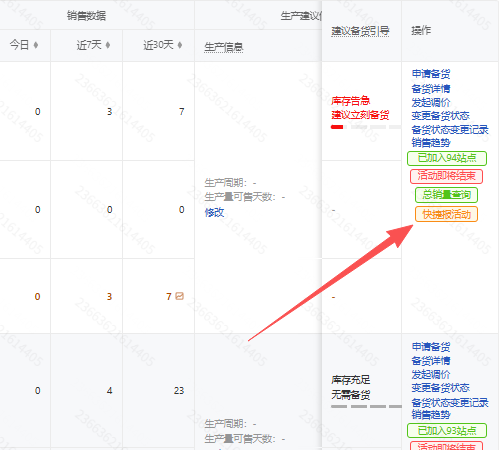Click the 操作 column header
The width and height of the screenshot is (500, 450).
point(421,30)
